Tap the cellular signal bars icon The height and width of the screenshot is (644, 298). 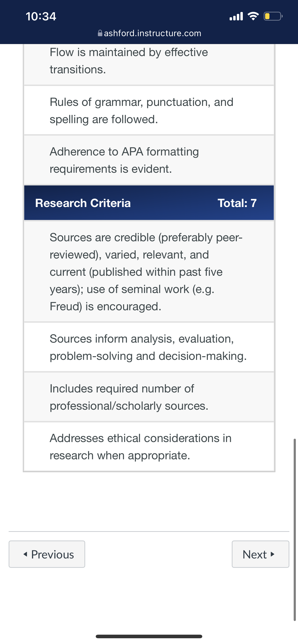[236, 16]
